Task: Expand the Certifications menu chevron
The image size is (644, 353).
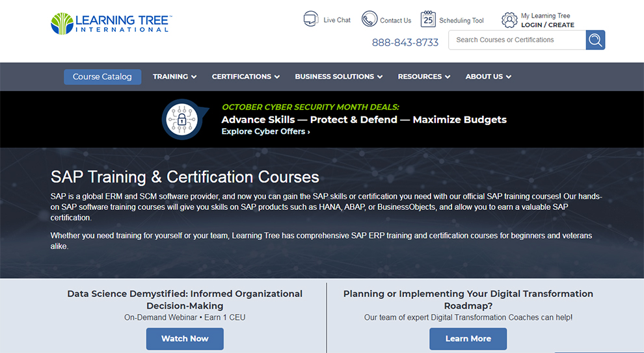Action: pyautogui.click(x=277, y=77)
